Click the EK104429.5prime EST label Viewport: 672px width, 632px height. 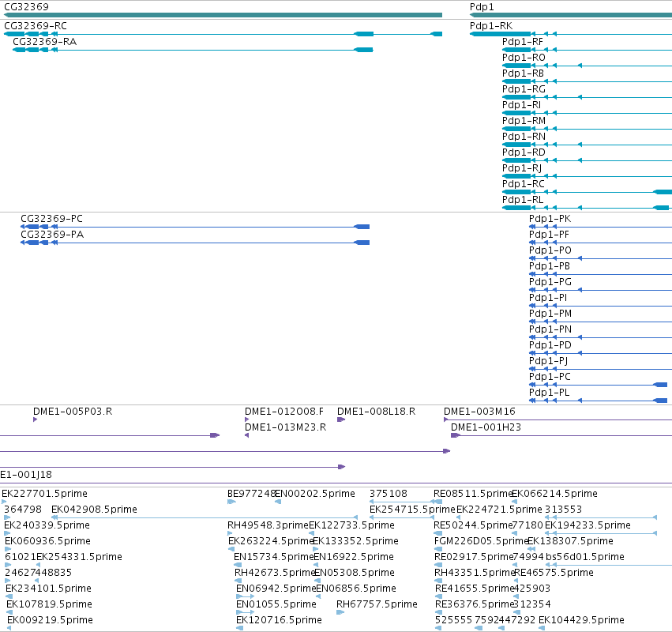pyautogui.click(x=581, y=621)
